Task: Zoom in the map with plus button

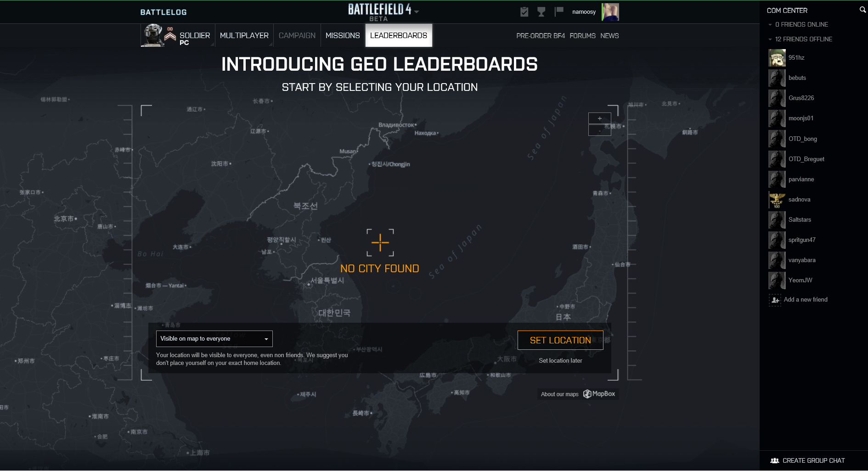Action: [600, 118]
